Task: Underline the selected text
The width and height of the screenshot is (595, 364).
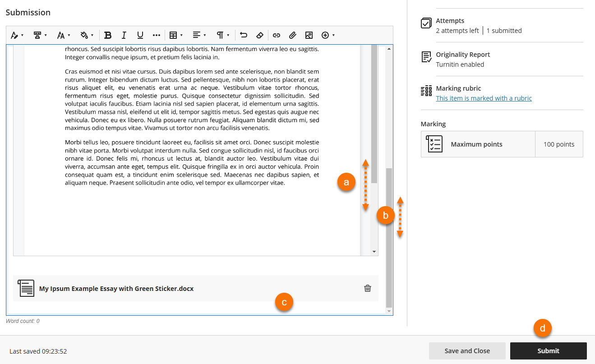Action: pyautogui.click(x=140, y=35)
